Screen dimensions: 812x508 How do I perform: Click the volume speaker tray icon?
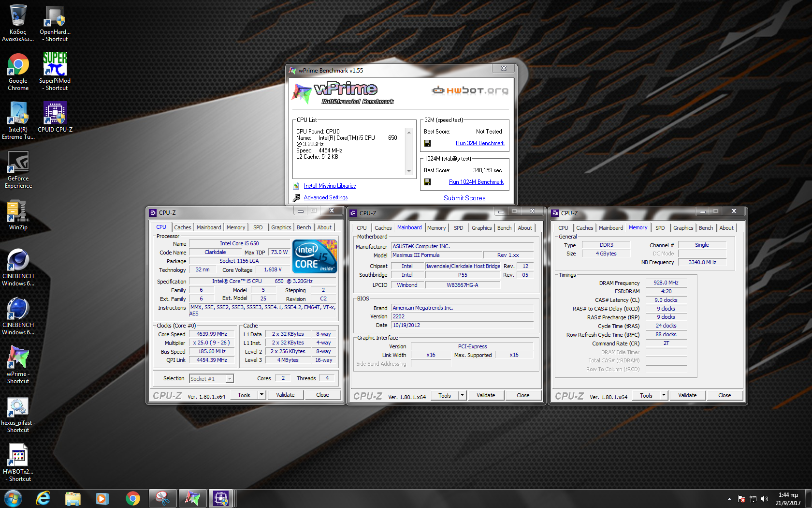(x=765, y=499)
